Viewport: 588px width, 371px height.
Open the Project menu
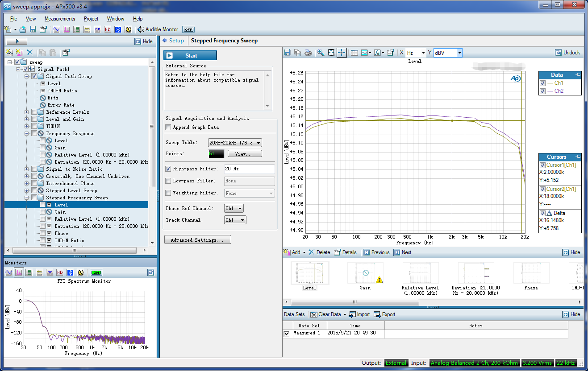pyautogui.click(x=91, y=19)
